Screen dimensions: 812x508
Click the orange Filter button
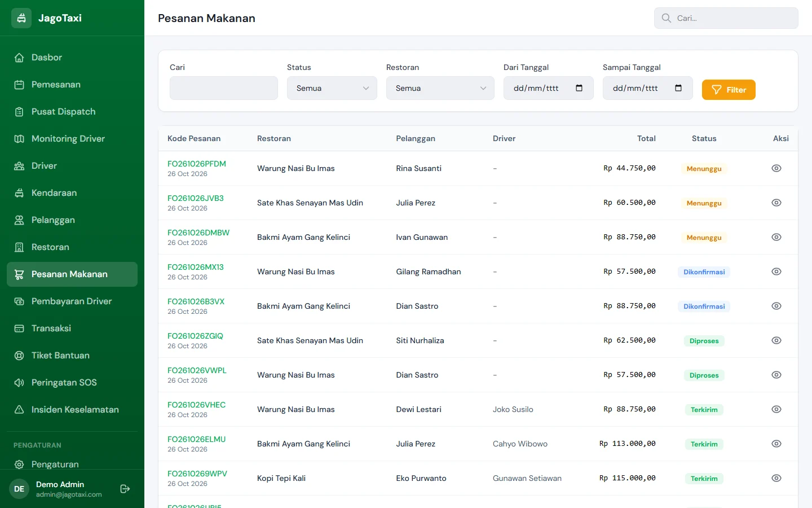pos(729,90)
